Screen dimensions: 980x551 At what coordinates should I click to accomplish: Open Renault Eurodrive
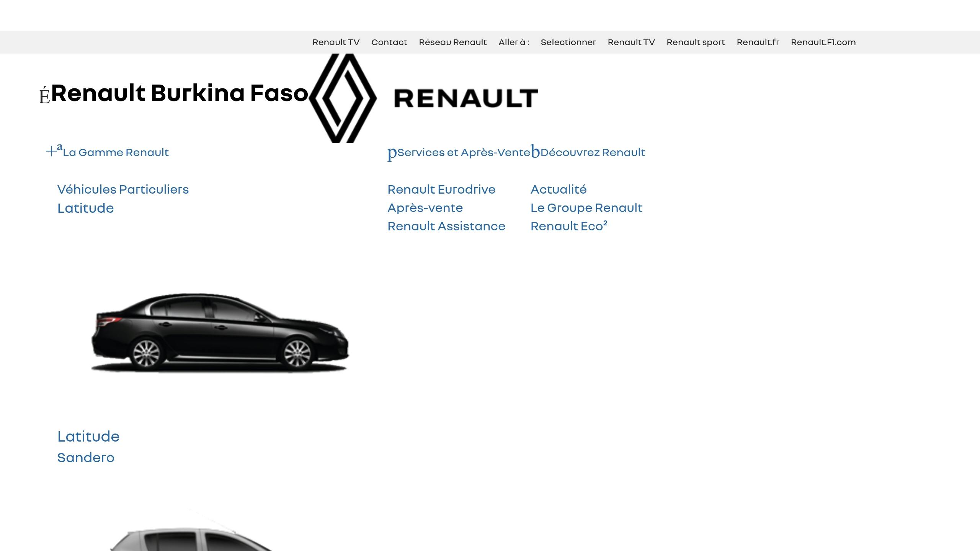click(441, 189)
